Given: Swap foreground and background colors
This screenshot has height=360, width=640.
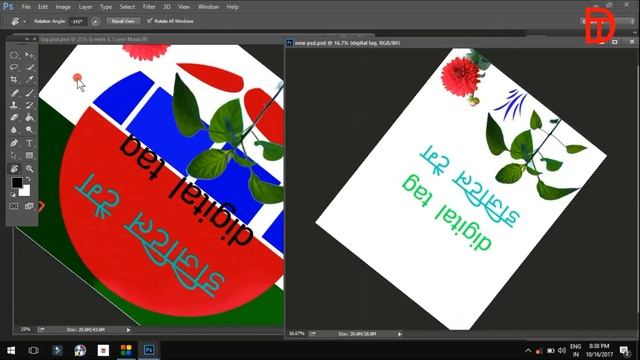Looking at the screenshot, I should pyautogui.click(x=29, y=179).
